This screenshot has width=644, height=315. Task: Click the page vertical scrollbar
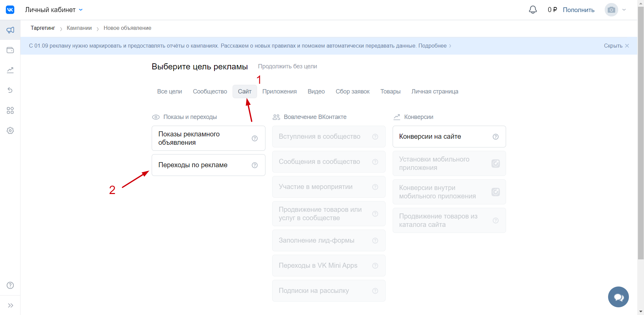pos(641,133)
